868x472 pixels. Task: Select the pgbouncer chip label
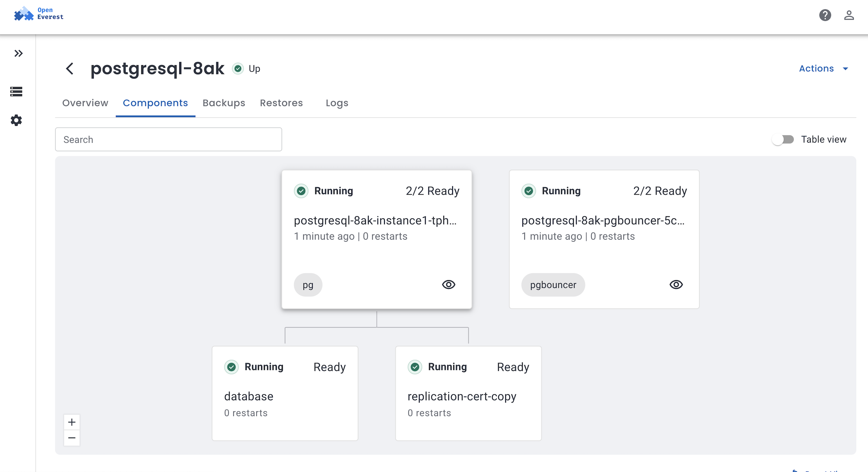[553, 285]
